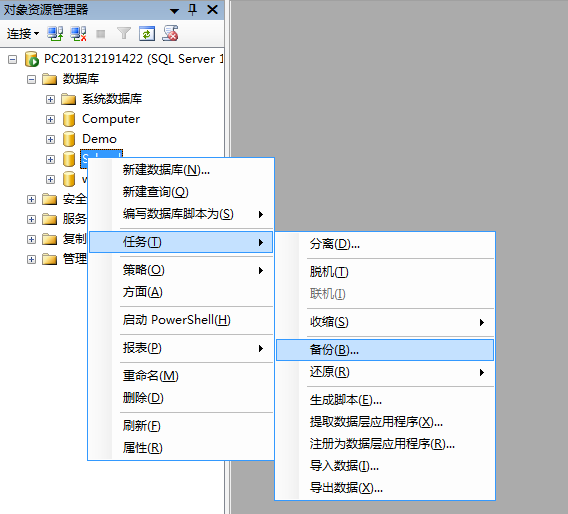Click the Demo database cylinder icon
The image size is (568, 514).
69,139
